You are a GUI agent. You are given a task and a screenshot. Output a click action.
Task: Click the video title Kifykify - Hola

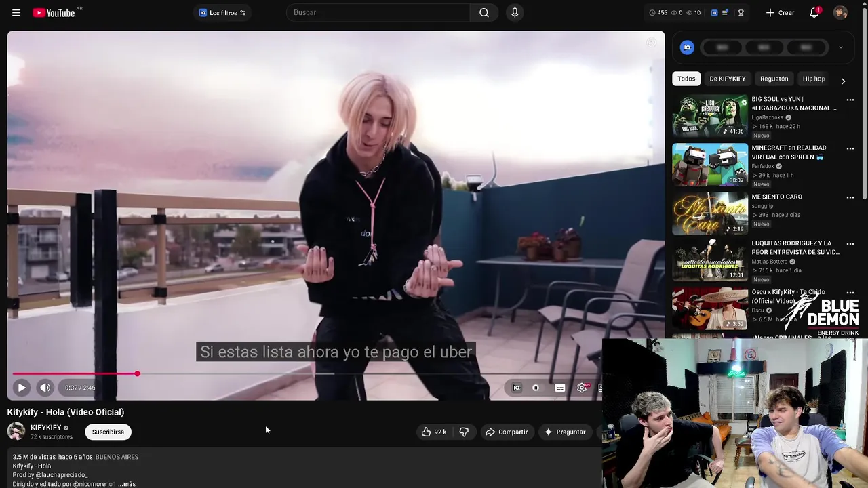click(x=66, y=412)
